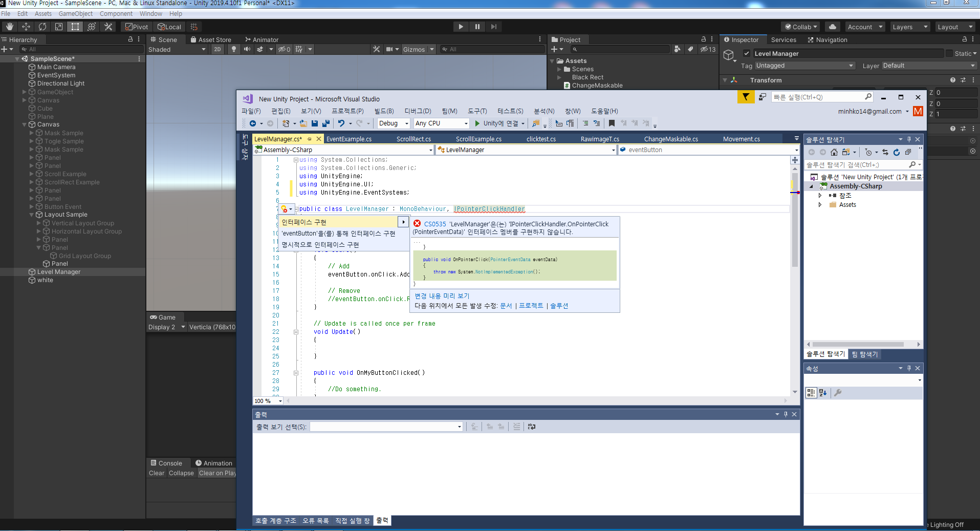The height and width of the screenshot is (531, 980).
Task: Toggle Pivot handle position in Unity
Action: (137, 27)
